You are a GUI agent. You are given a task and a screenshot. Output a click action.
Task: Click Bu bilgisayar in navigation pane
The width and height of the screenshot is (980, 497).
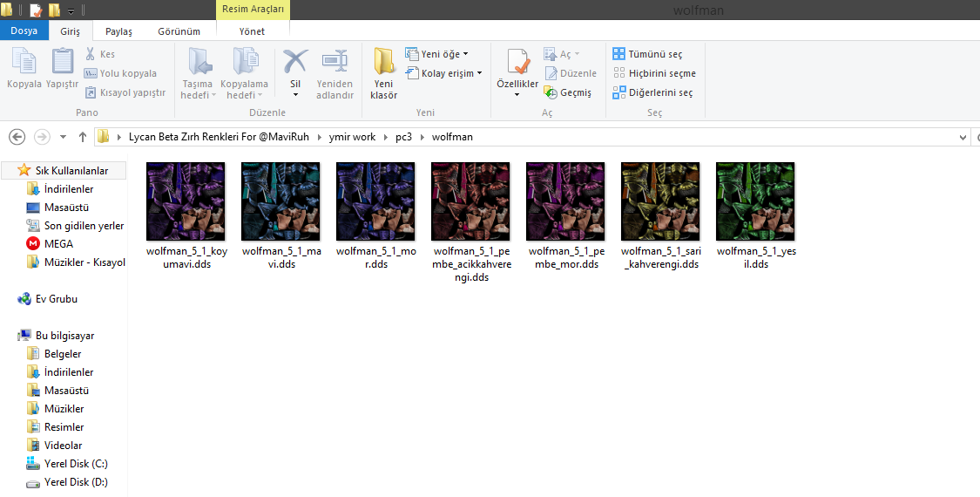64,336
